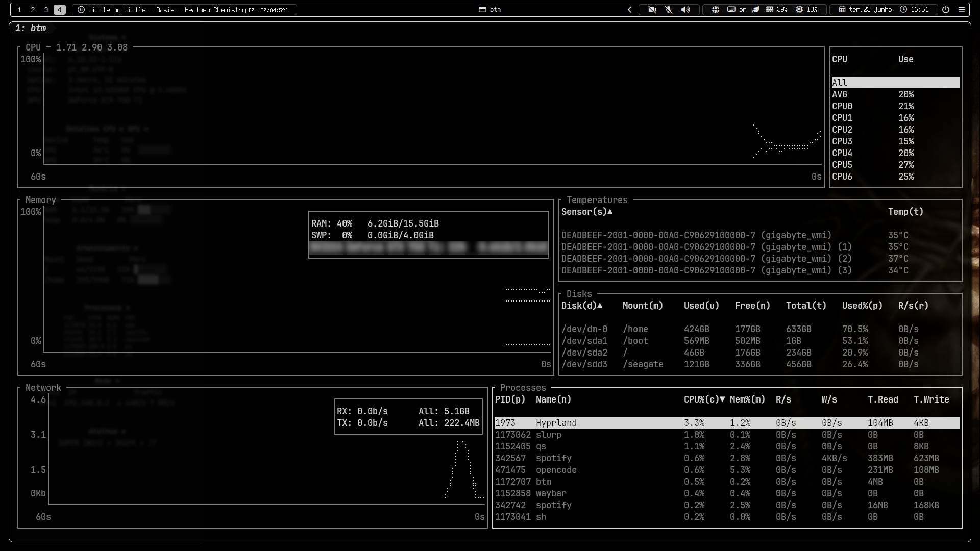Click the leaf power profile icon

(x=756, y=10)
